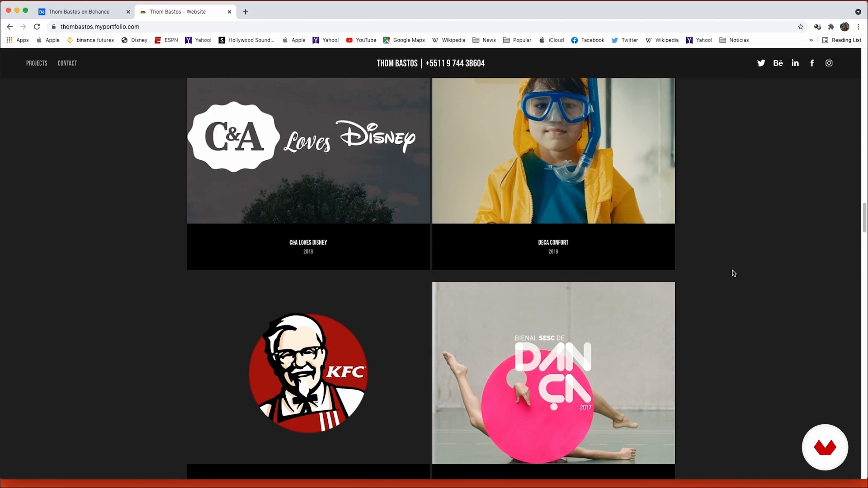Click the extension icon beside the star
This screenshot has height=488, width=868.
coord(817,27)
